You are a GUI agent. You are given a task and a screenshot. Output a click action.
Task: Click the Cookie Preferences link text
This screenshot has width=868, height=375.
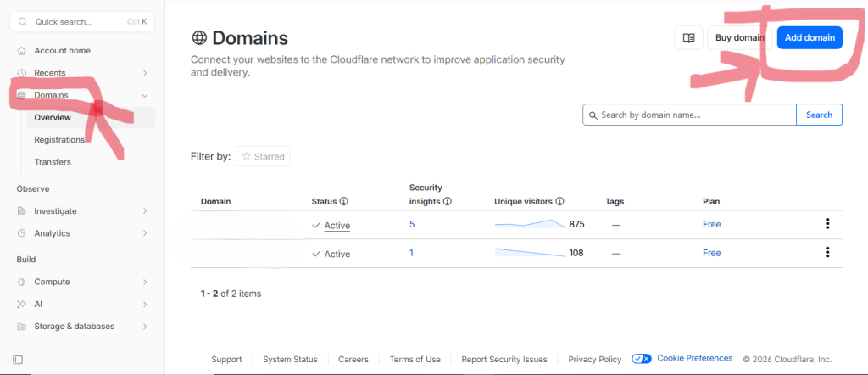695,358
